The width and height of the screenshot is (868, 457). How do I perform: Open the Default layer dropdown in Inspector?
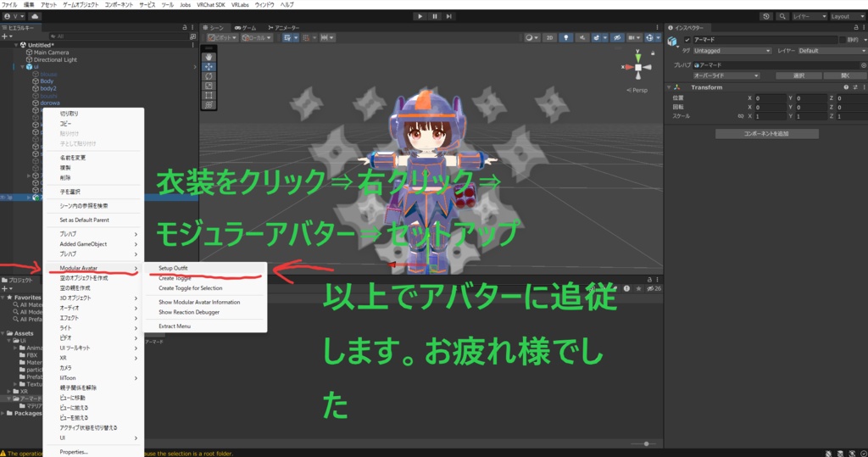pos(832,50)
